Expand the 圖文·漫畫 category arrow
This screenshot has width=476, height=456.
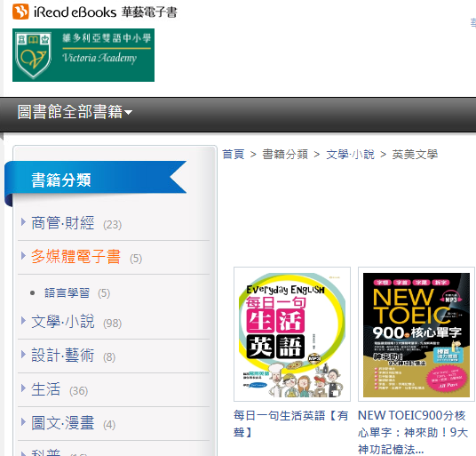pos(23,421)
